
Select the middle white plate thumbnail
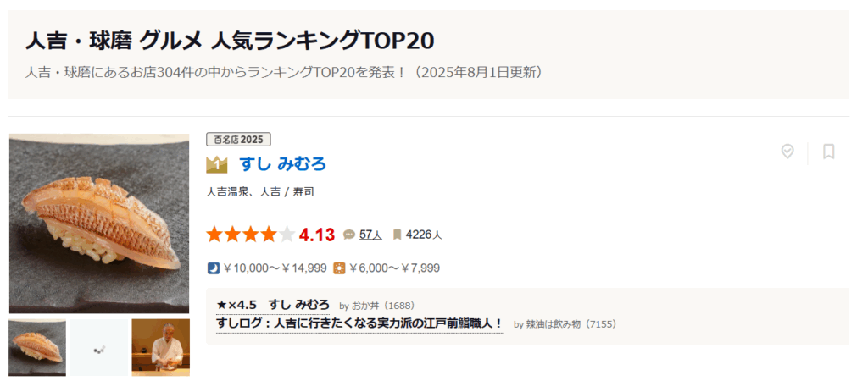coord(99,347)
